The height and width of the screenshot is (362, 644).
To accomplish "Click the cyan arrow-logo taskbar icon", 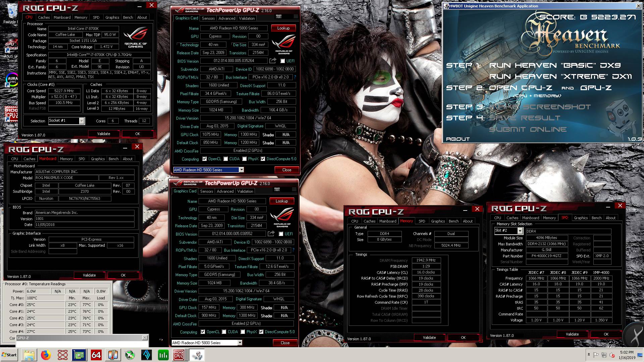I will point(147,355).
